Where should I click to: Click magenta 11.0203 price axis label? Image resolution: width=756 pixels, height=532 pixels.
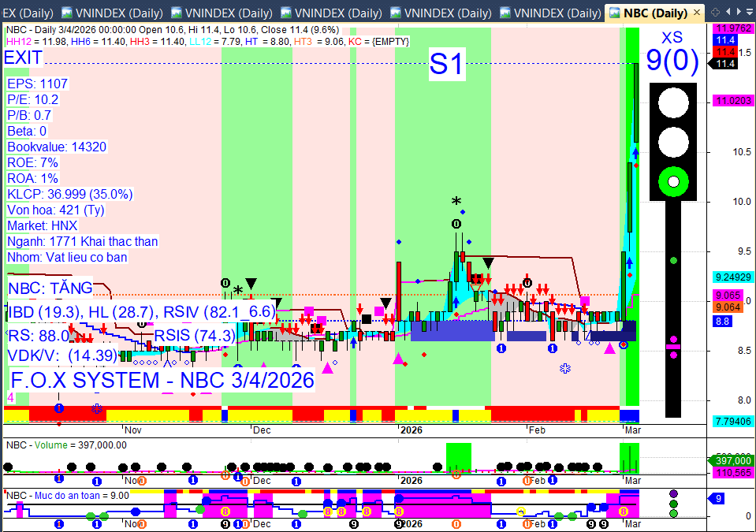click(x=733, y=101)
